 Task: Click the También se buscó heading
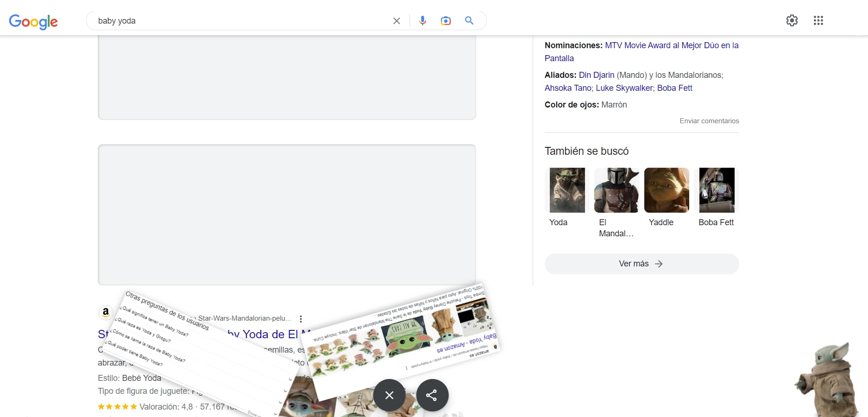[586, 151]
